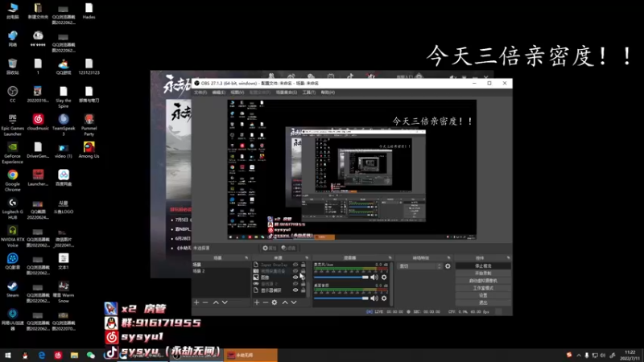This screenshot has width=644, height=362.
Task: Toggle lock on 游戏源 2 source
Action: 303,284
